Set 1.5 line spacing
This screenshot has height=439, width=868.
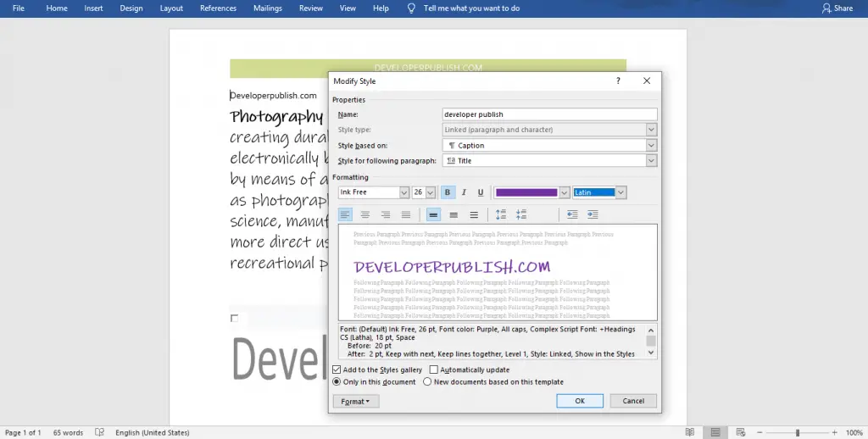pos(454,214)
